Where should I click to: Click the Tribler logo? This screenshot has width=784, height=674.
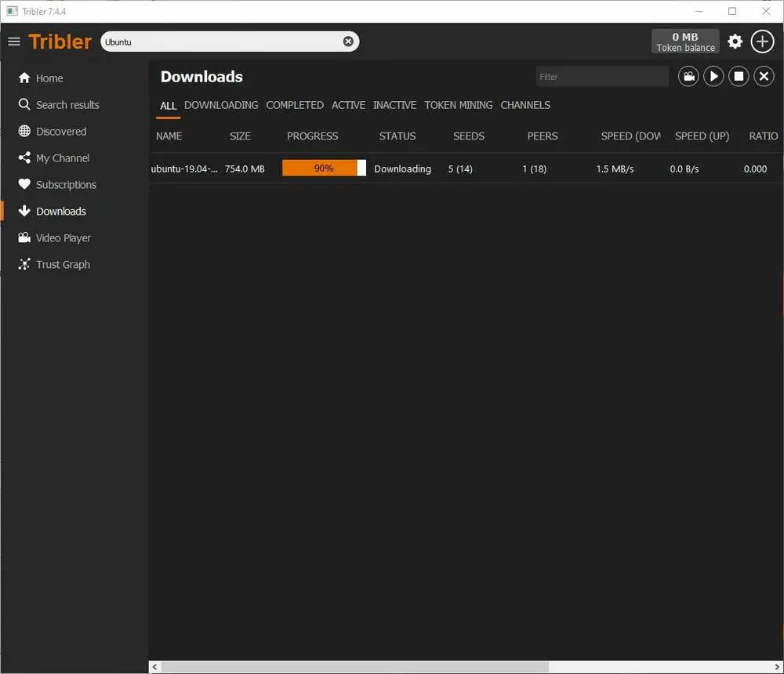coord(60,42)
